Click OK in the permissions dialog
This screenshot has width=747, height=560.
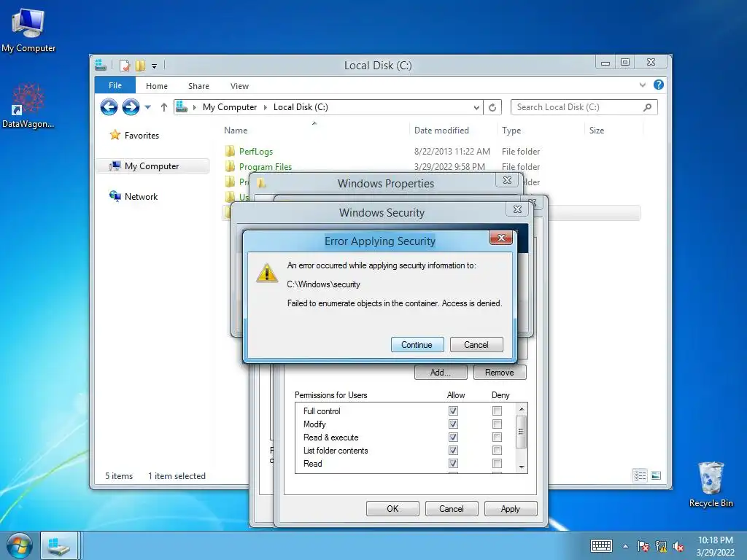click(x=392, y=508)
